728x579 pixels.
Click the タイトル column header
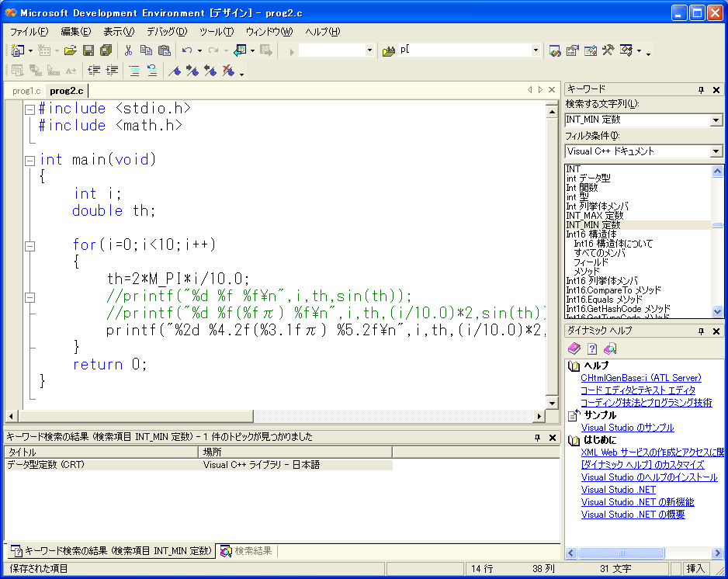click(x=101, y=452)
